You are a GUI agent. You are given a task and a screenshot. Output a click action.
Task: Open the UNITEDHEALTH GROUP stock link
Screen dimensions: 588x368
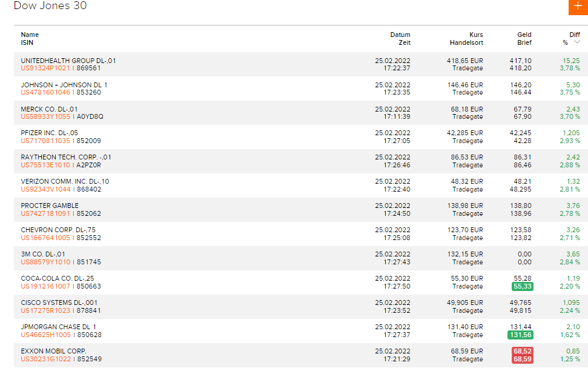tap(68, 61)
